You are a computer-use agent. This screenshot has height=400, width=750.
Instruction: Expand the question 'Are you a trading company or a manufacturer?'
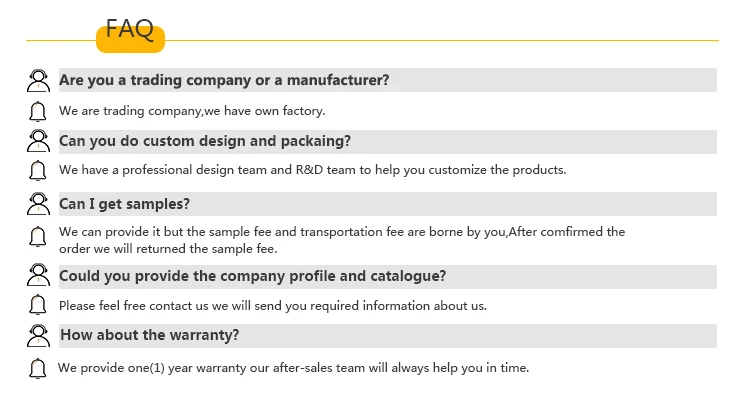[x=224, y=80]
